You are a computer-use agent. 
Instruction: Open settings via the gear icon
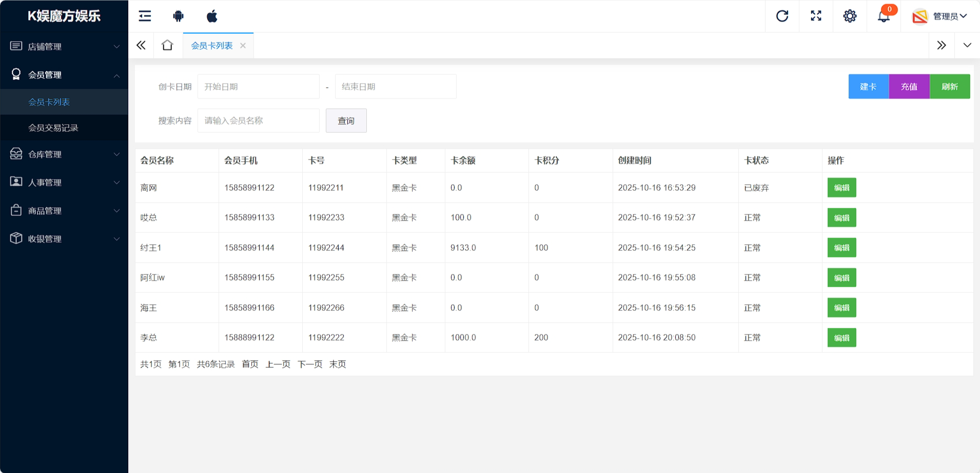coord(850,16)
